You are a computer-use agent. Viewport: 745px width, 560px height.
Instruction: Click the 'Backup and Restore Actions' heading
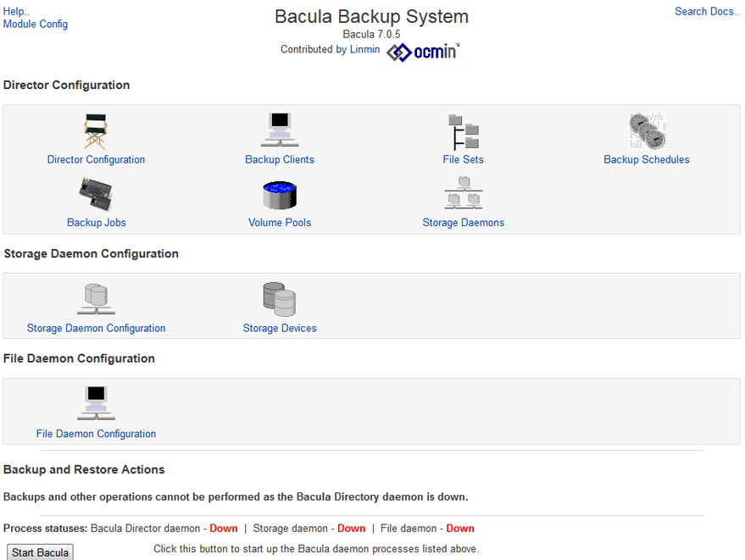(84, 469)
